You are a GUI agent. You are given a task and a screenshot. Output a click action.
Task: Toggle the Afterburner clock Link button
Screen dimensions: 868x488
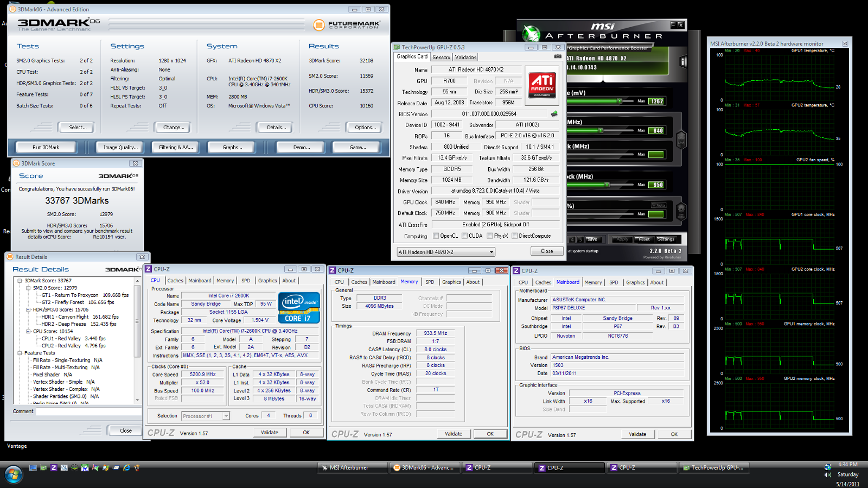pos(681,140)
